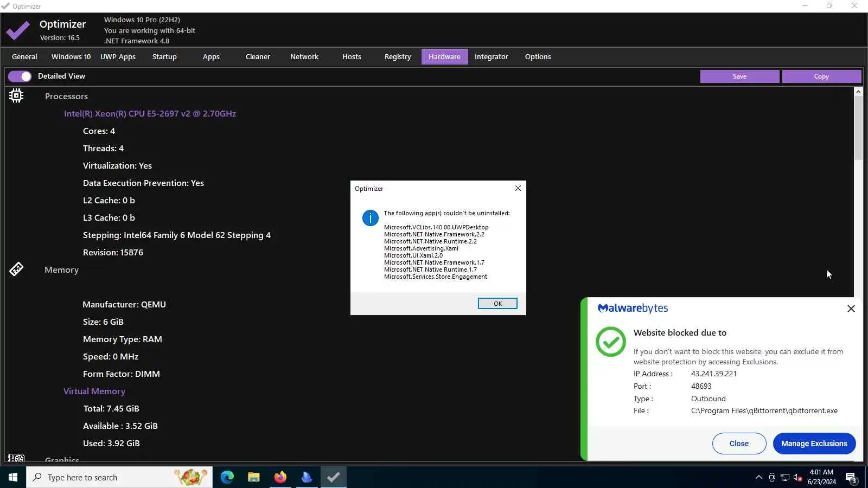The height and width of the screenshot is (488, 868).
Task: Click Microsoft.Services.Store.Engagement in dialog
Action: coord(436,277)
